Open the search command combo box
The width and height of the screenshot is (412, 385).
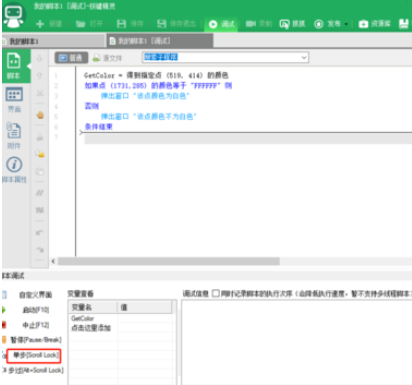coord(225,57)
